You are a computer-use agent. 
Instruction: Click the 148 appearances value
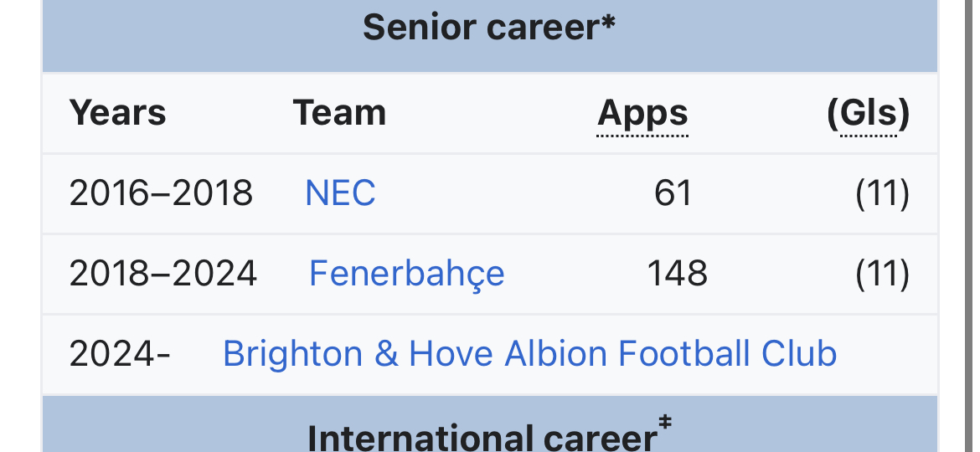click(x=677, y=274)
